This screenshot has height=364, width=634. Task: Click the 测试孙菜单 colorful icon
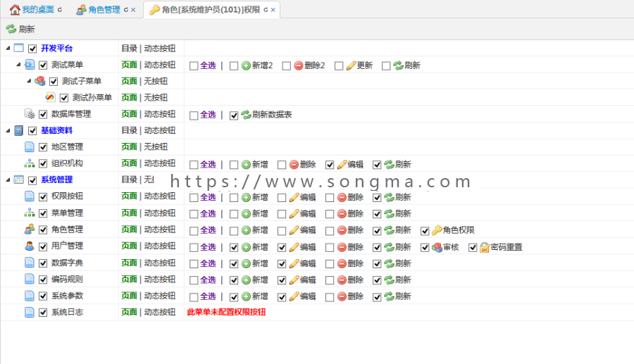point(50,97)
